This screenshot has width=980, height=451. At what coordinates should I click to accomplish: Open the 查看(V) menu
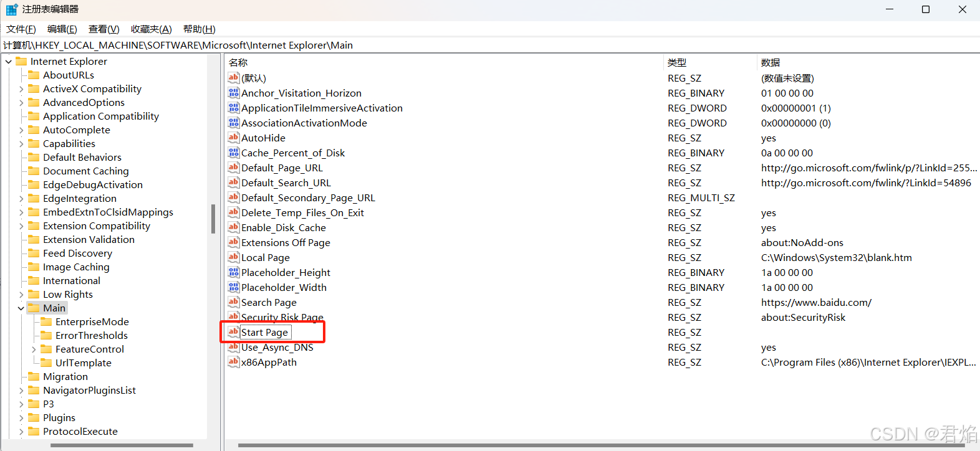pos(104,29)
